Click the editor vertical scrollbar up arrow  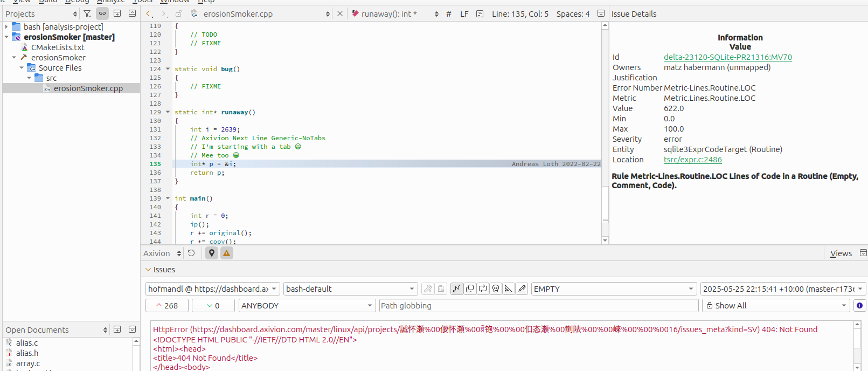pyautogui.click(x=605, y=25)
